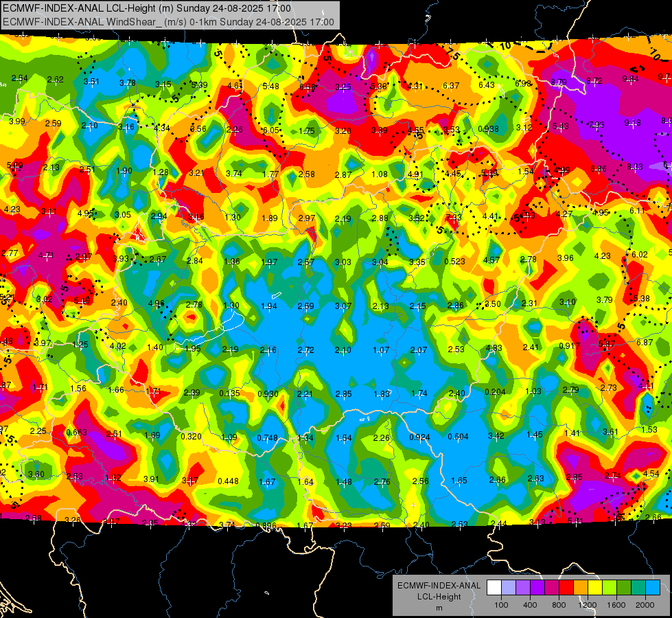This screenshot has height=618, width=672.
Task: Click the wind shear value '0.448'
Action: (x=228, y=481)
